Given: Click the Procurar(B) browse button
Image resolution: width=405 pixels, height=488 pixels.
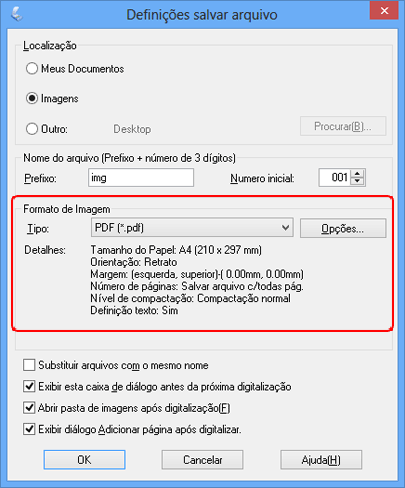Looking at the screenshot, I should [x=343, y=126].
